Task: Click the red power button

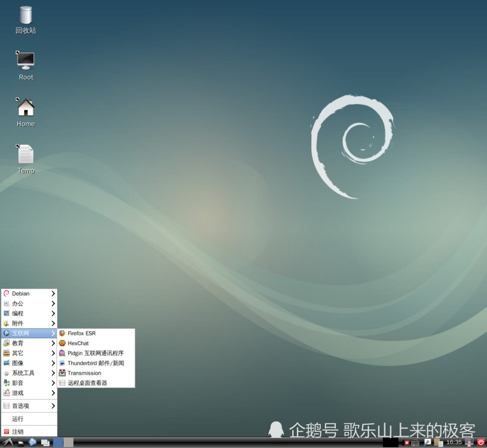Action: (x=481, y=442)
